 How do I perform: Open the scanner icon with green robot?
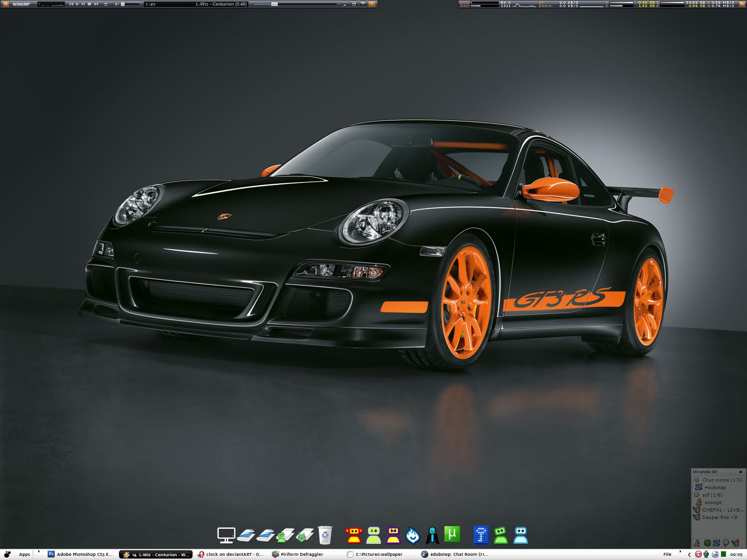click(285, 535)
